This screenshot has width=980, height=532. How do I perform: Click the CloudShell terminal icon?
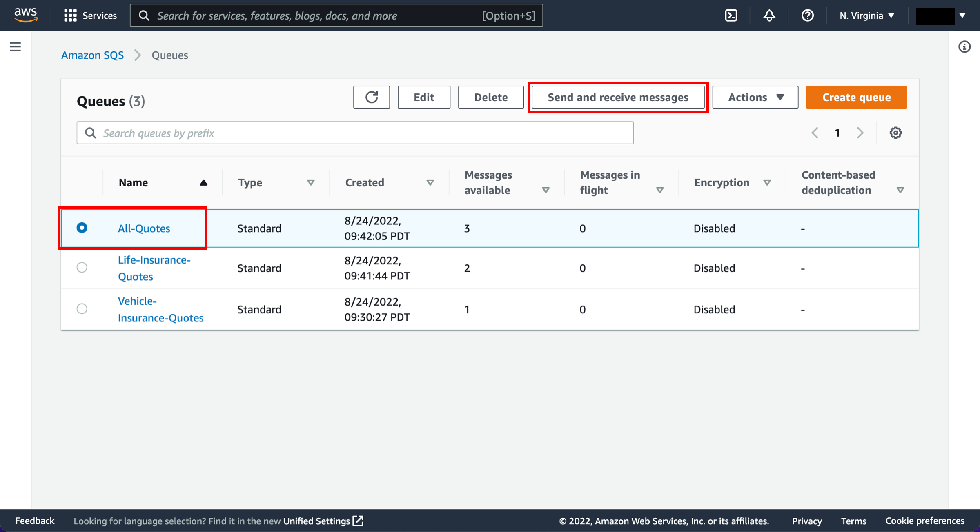click(731, 15)
